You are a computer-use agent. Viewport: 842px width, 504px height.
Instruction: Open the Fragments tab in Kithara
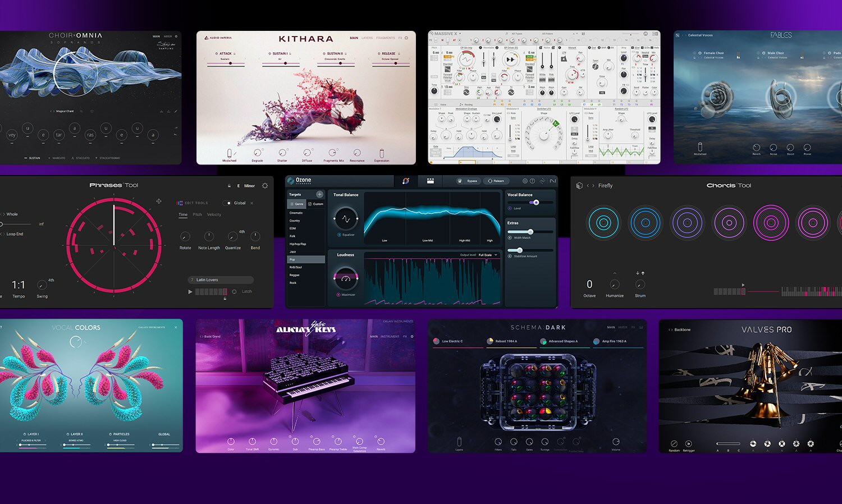386,38
